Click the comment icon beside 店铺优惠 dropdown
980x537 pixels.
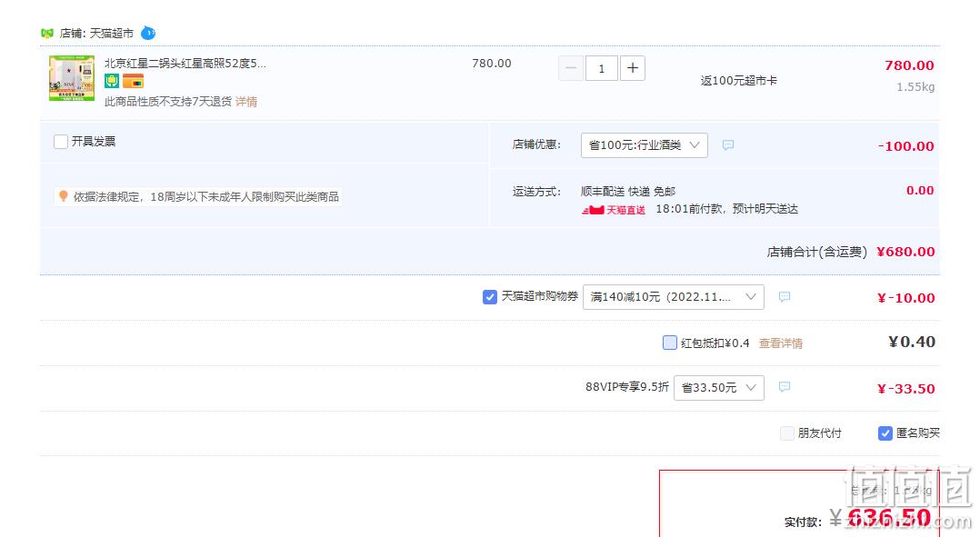[728, 144]
